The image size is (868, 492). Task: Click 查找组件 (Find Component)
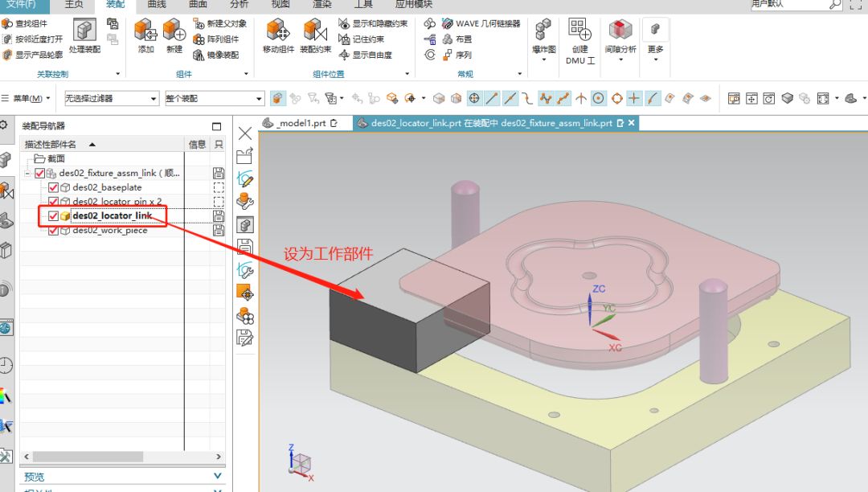pos(25,23)
